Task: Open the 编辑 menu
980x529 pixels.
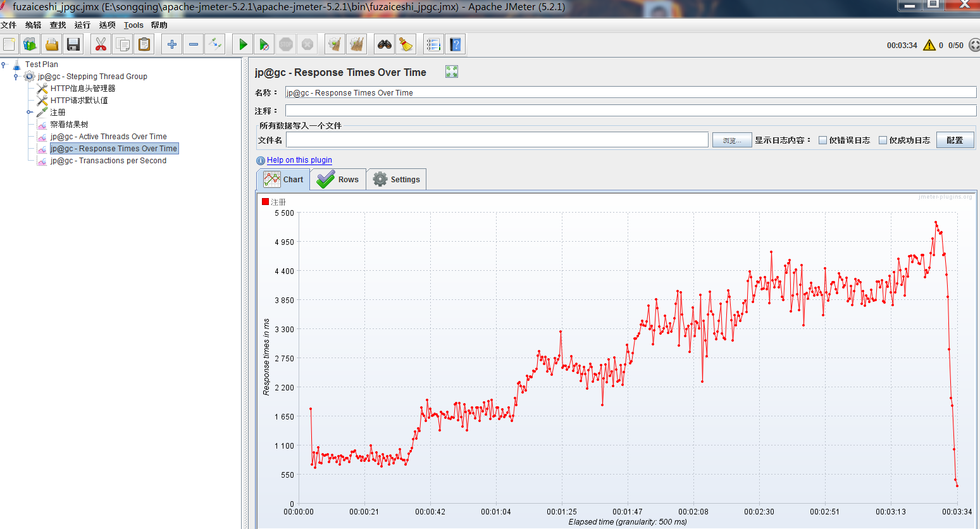Action: [x=33, y=25]
